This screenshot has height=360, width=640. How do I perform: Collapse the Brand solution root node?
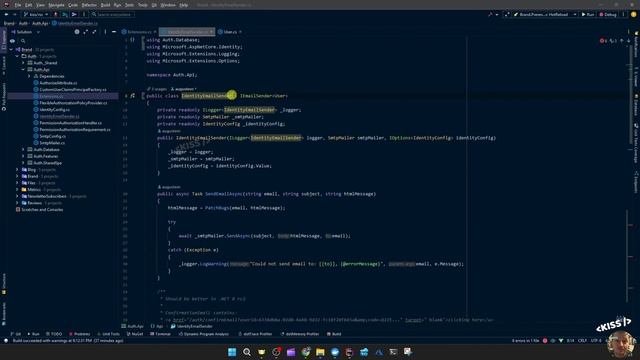pos(11,49)
